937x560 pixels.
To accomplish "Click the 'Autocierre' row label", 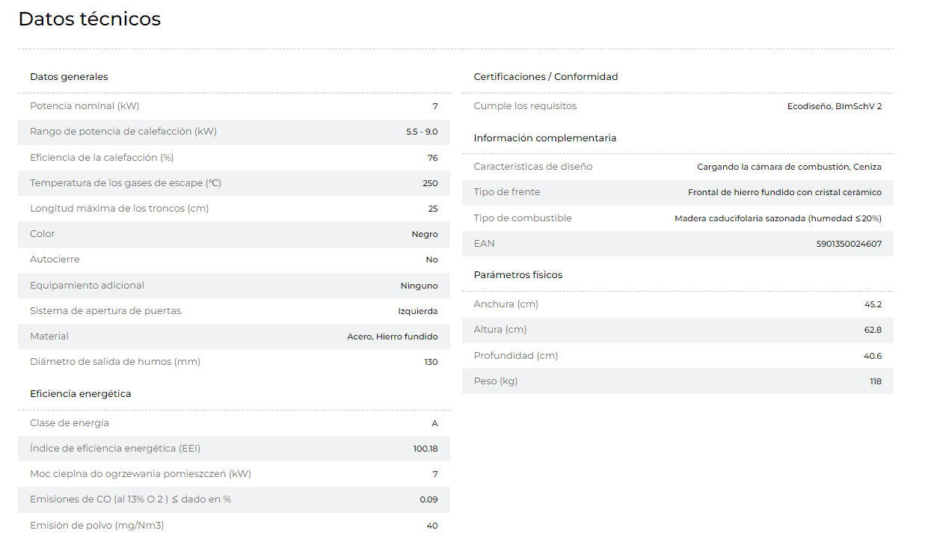I will 55,259.
